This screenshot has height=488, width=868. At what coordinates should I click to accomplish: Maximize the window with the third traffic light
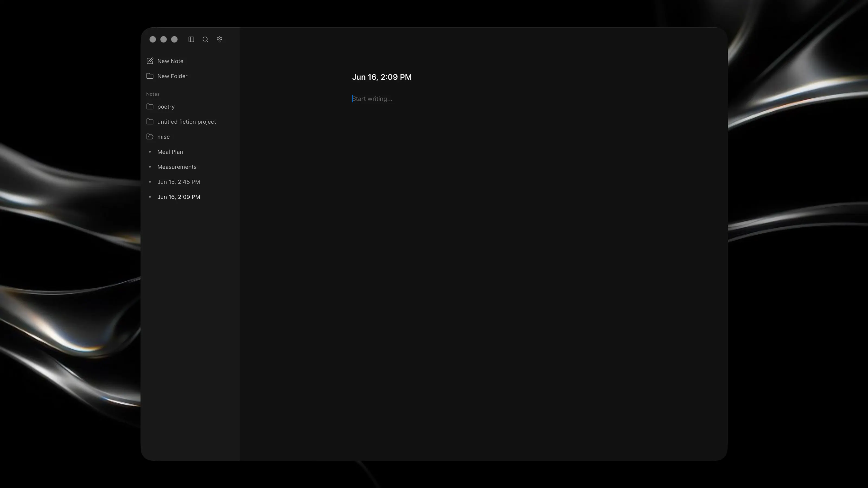pos(174,39)
